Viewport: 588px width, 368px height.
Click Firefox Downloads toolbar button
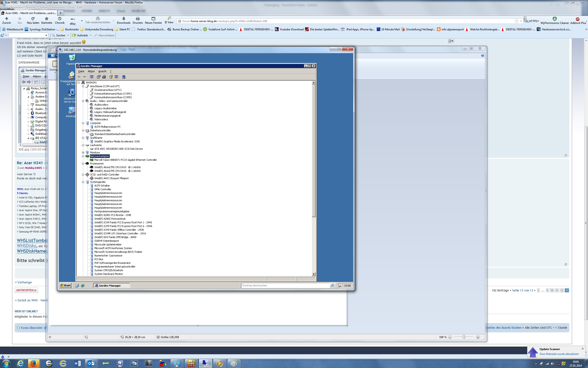(x=124, y=20)
